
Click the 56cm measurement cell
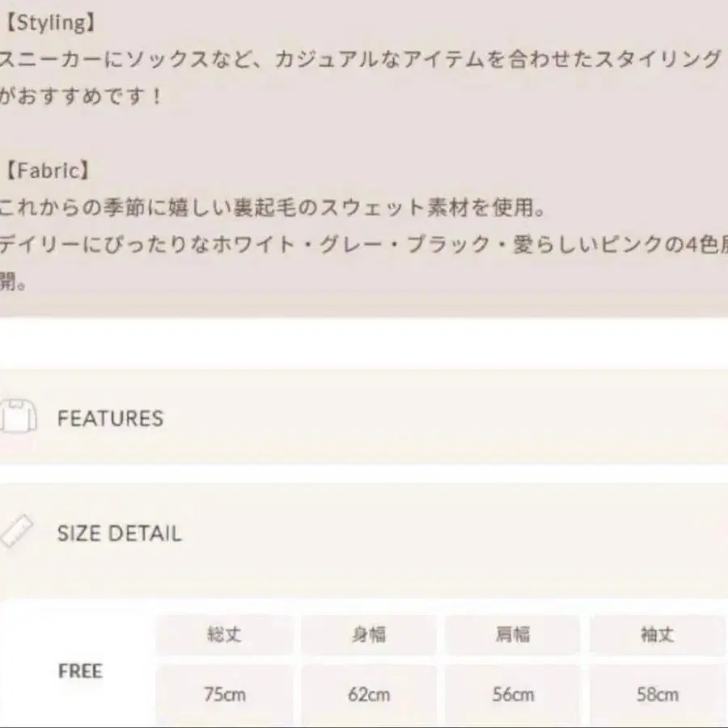[513, 694]
